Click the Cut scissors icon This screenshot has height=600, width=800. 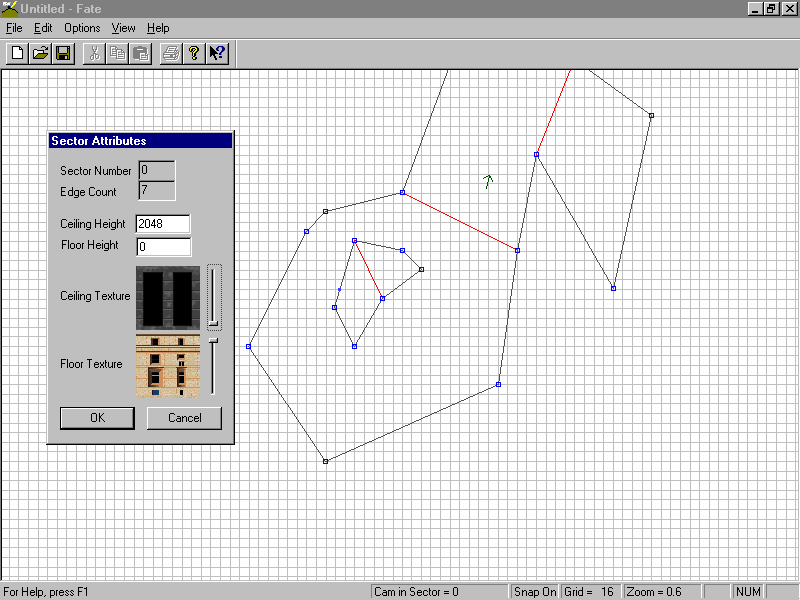94,53
